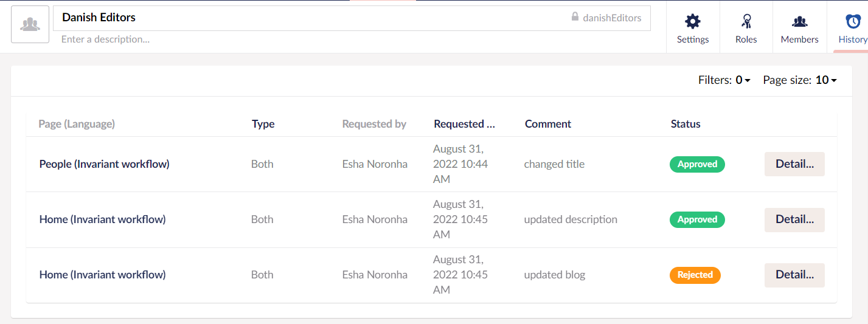The width and height of the screenshot is (868, 324).
Task: Select 'People (Invariant workflow)' page entry
Action: click(x=104, y=164)
